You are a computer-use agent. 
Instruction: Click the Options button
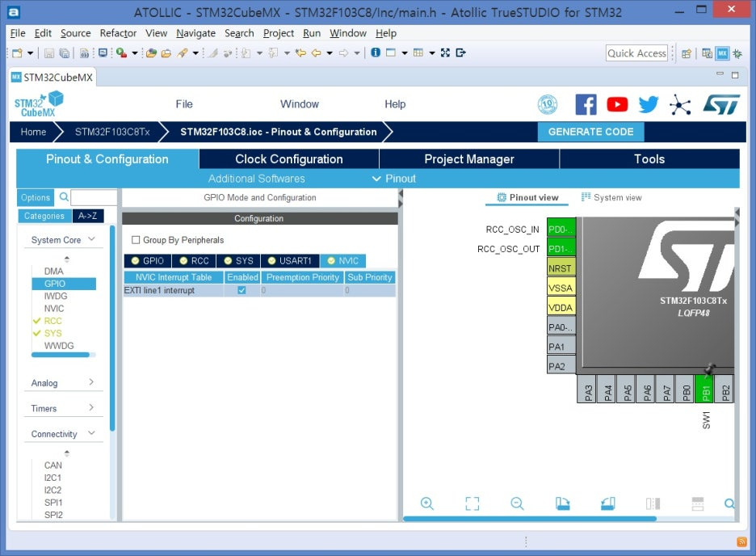click(x=36, y=197)
